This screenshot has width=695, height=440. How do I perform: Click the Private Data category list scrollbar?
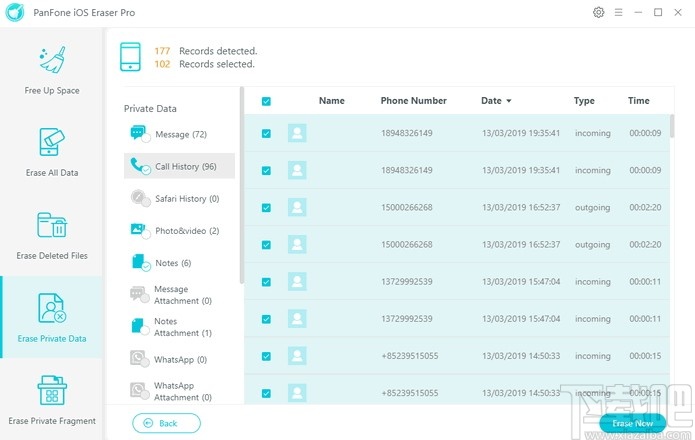pos(242,185)
